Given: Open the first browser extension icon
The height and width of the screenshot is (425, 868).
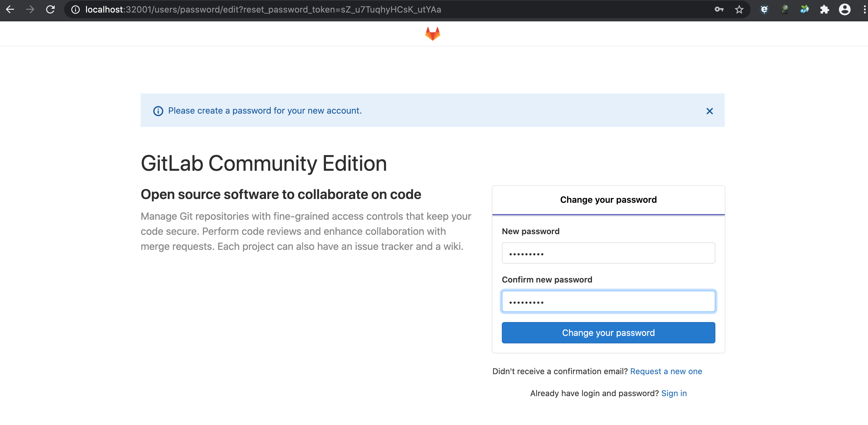Looking at the screenshot, I should tap(764, 9).
